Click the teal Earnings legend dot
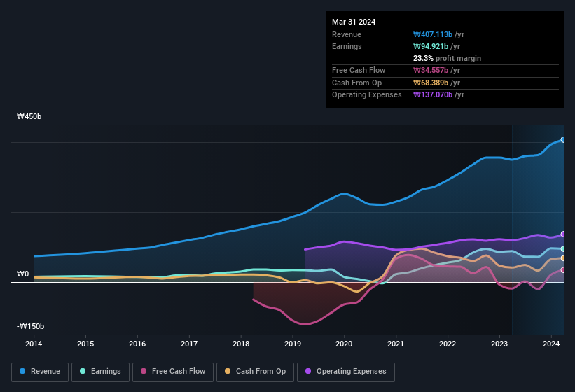The height and width of the screenshot is (392, 575). pyautogui.click(x=83, y=372)
